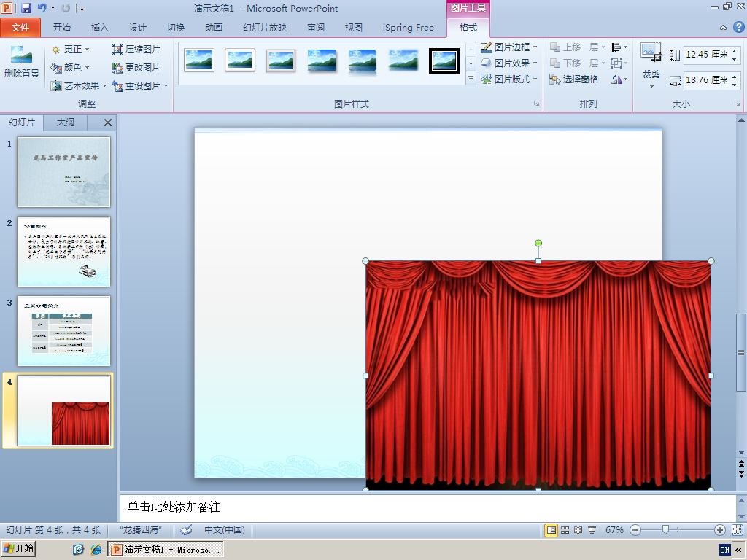Fit slide to current window icon
The width and height of the screenshot is (747, 560).
click(737, 530)
